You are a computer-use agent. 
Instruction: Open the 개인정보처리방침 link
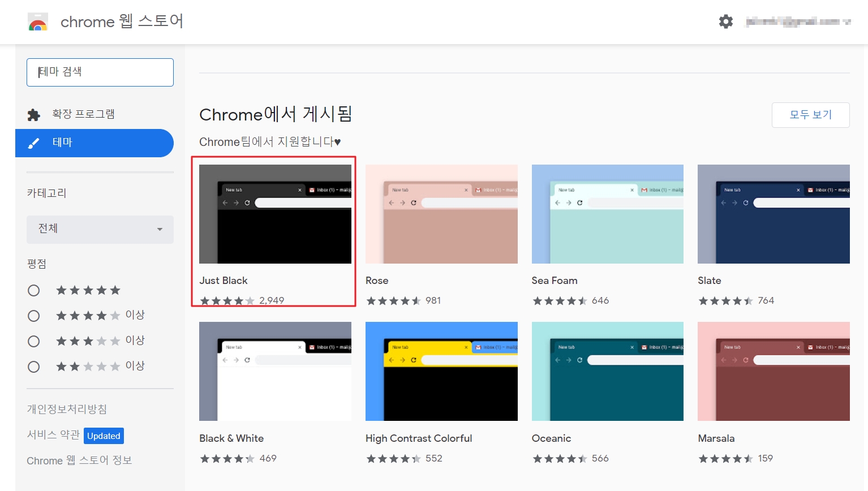tap(67, 409)
